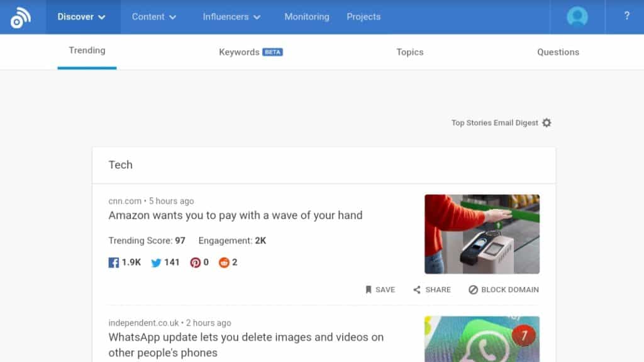Open the help question mark icon
The height and width of the screenshot is (362, 644).
click(627, 16)
